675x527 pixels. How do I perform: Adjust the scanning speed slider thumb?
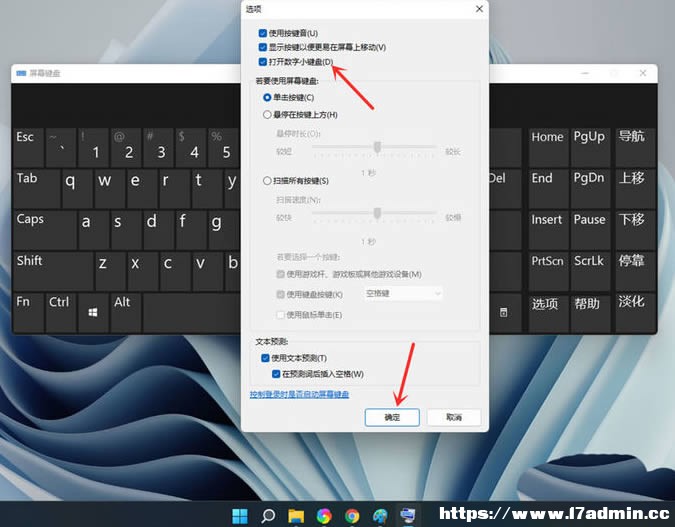tap(378, 213)
